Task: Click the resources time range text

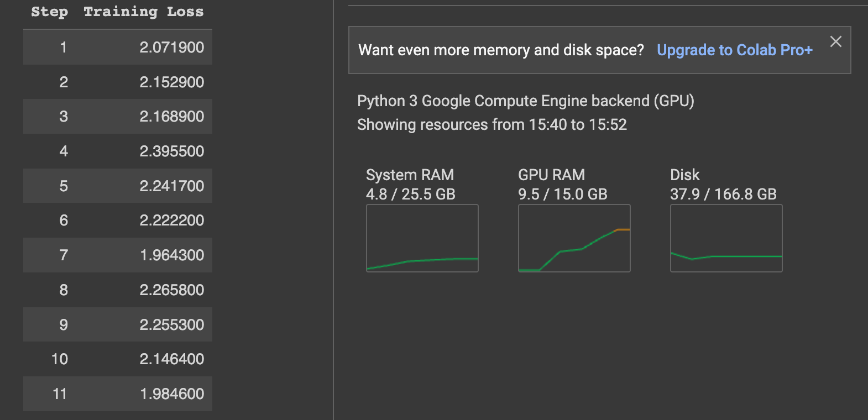Action: point(491,125)
